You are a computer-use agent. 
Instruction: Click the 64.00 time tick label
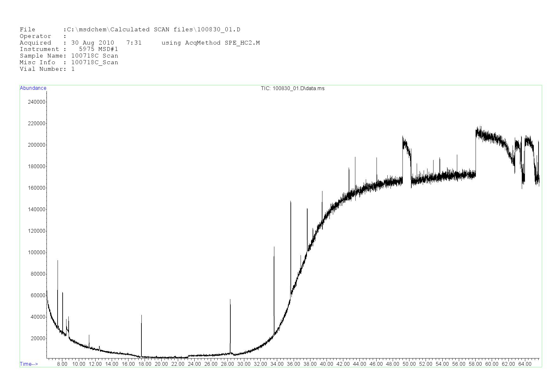pyautogui.click(x=525, y=364)
